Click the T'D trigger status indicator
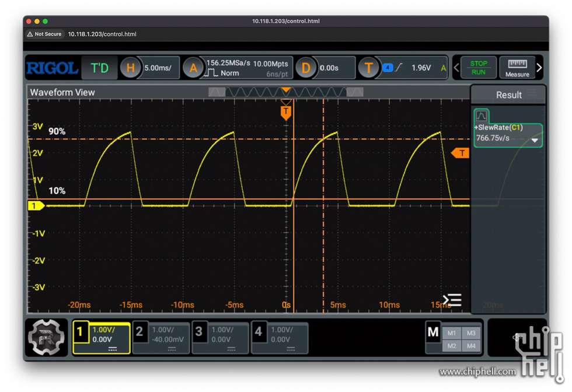The image size is (572, 392). coord(100,68)
